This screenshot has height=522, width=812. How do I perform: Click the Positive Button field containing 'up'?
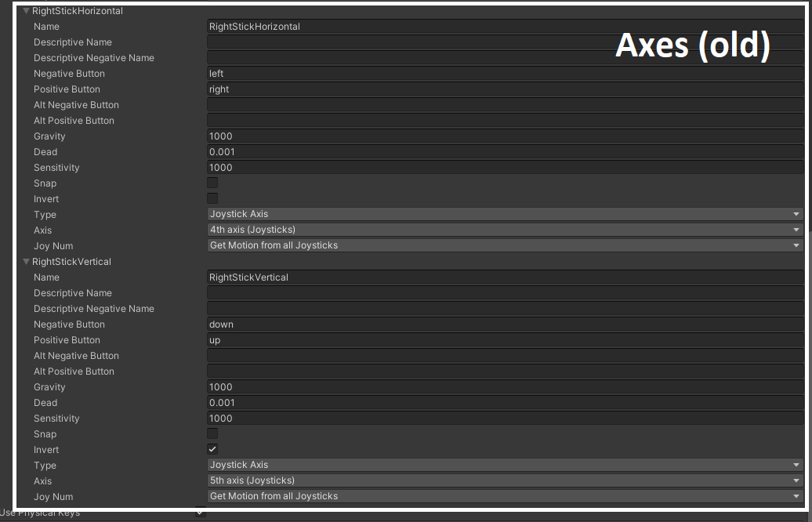[505, 340]
